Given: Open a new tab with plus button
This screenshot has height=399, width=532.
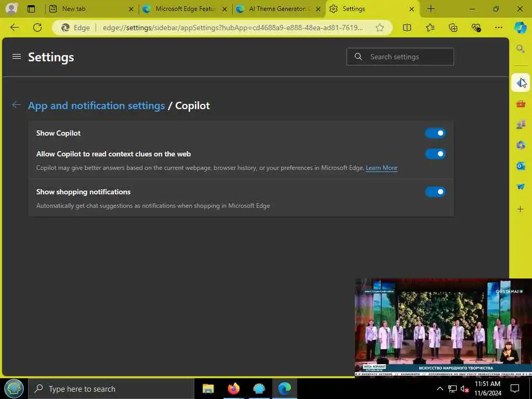Looking at the screenshot, I should pos(431,9).
